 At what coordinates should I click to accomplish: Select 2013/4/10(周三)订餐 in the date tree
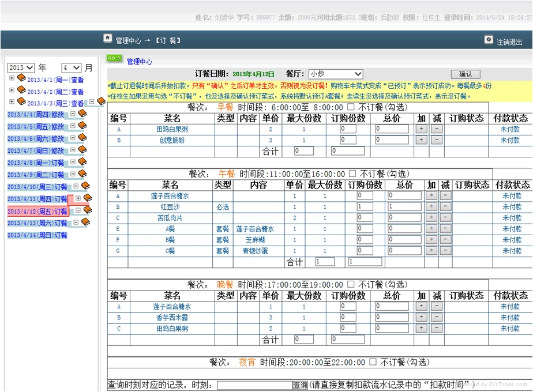[37, 187]
